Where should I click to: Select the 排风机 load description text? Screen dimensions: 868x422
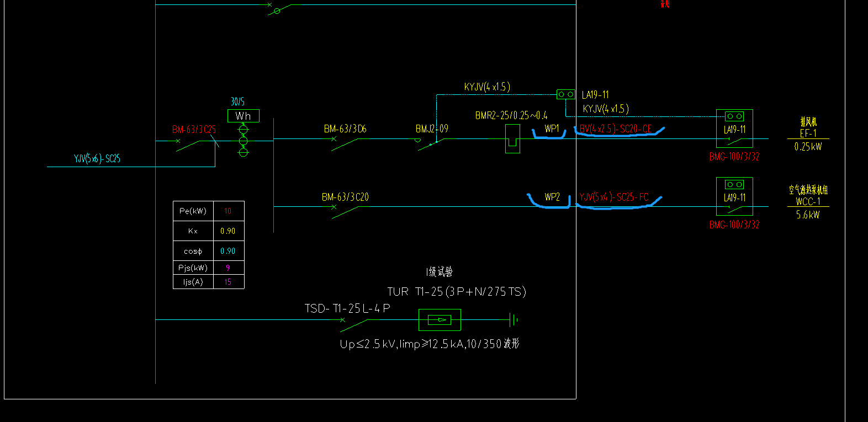coord(808,122)
